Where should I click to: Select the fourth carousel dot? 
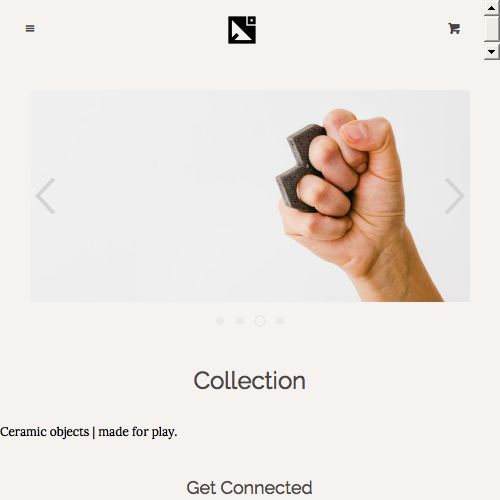[280, 321]
